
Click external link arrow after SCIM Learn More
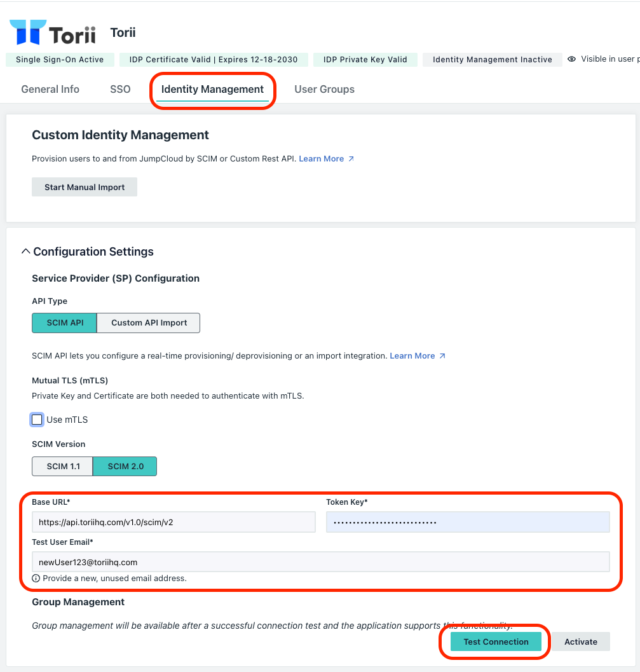coord(442,356)
